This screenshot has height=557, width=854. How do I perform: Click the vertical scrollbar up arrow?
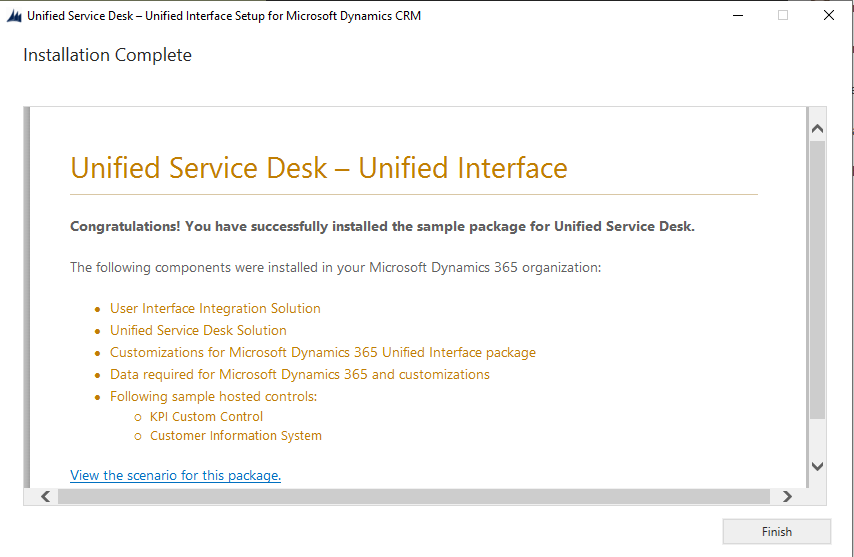tap(817, 129)
